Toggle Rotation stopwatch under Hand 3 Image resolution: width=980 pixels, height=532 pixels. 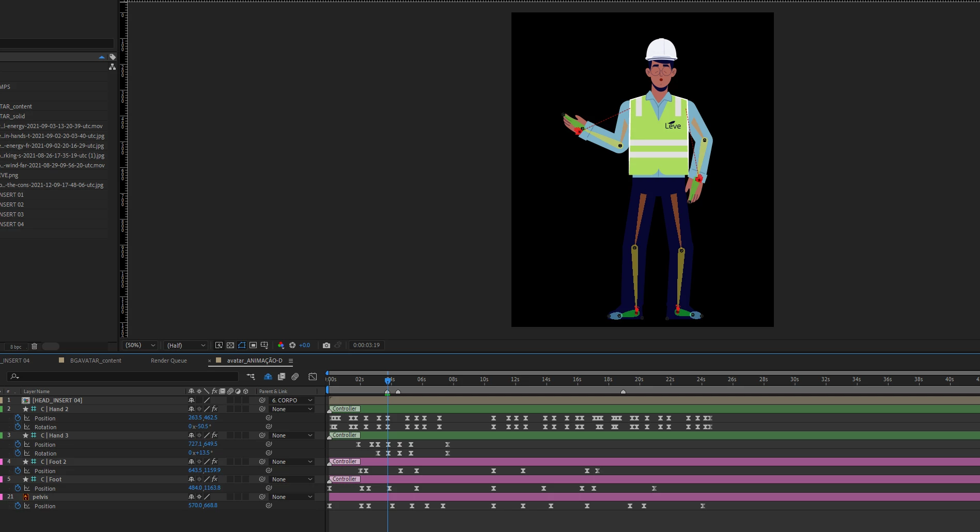[x=18, y=453]
